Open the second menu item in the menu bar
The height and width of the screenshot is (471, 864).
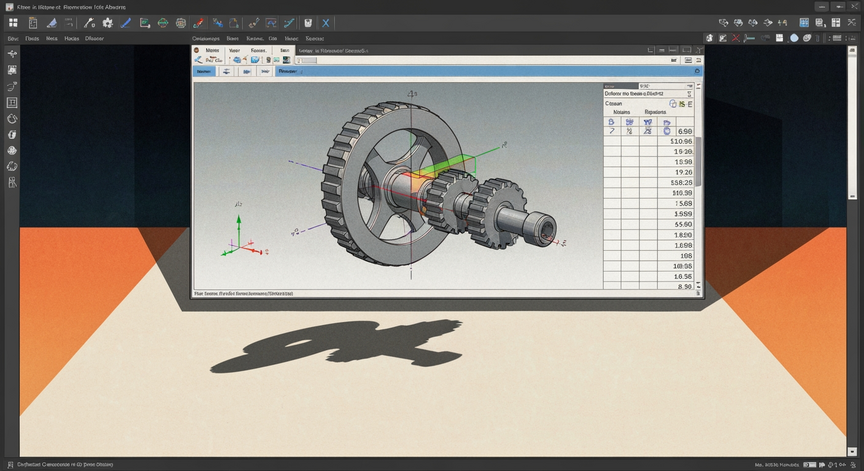pyautogui.click(x=32, y=39)
